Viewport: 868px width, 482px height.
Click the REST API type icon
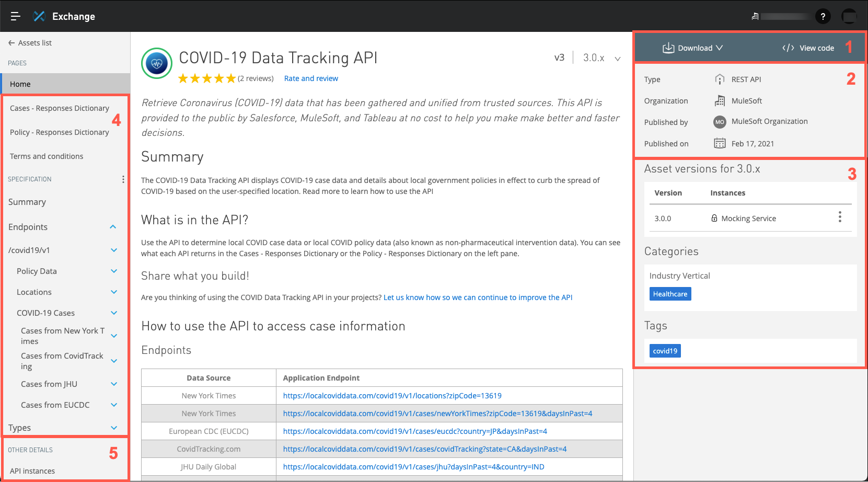point(720,79)
